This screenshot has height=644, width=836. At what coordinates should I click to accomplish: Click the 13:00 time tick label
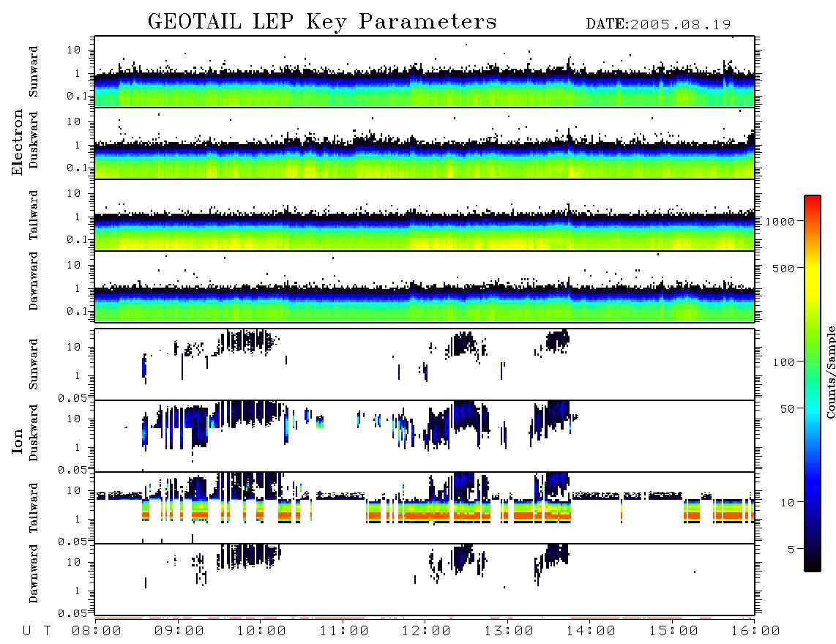tap(509, 631)
